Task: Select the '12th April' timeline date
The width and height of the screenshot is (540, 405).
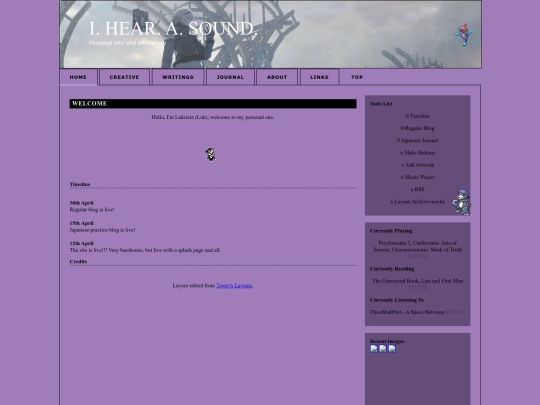Action: 82,243
